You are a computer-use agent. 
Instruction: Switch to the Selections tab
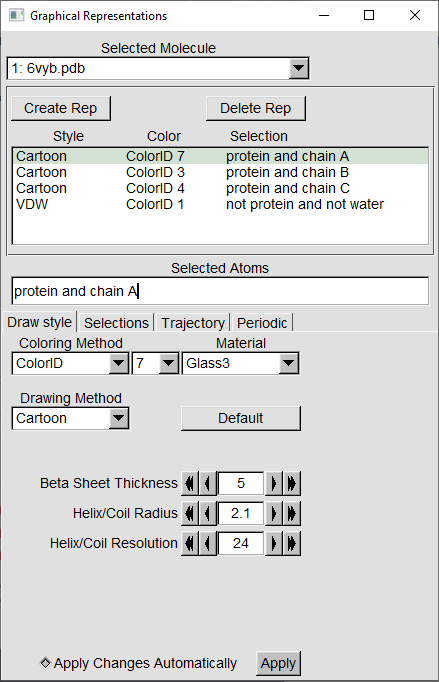[116, 323]
